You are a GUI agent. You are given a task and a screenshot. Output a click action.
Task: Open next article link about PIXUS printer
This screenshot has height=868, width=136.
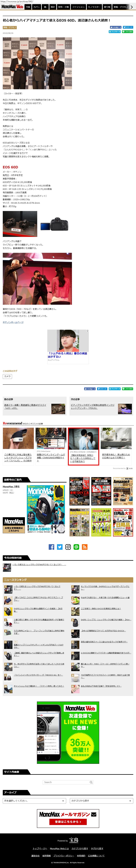pyautogui.click(x=92, y=406)
